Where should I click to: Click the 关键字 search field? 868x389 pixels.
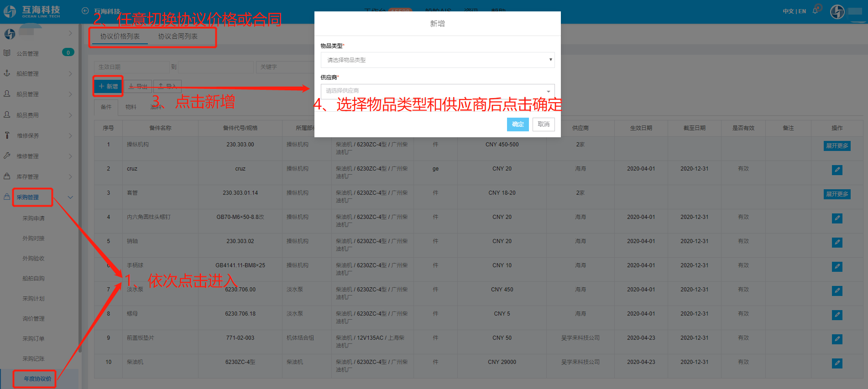click(x=285, y=67)
